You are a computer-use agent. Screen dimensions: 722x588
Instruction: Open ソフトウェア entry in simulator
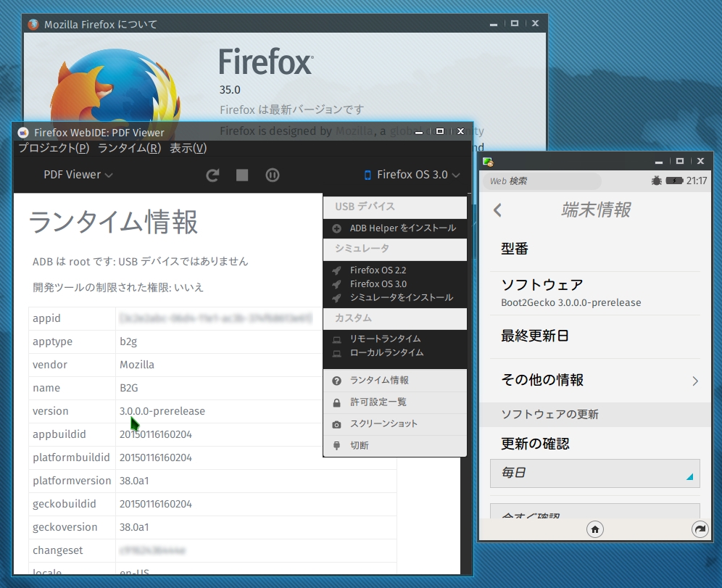pos(595,294)
